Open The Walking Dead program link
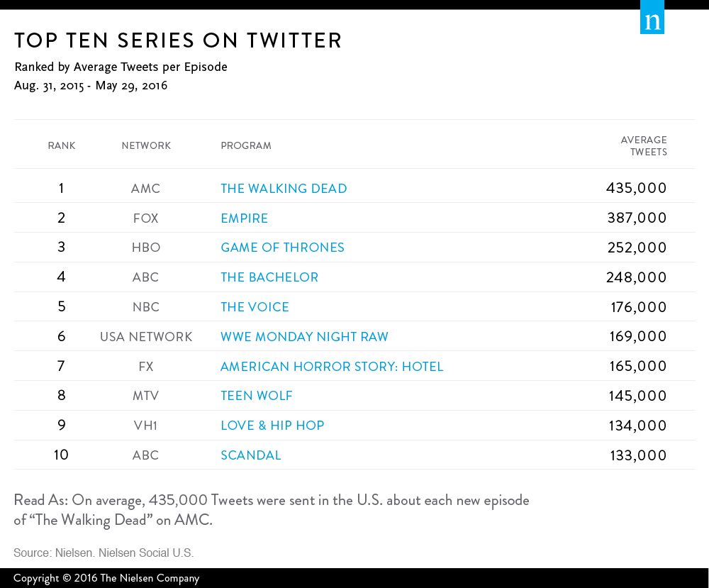 [284, 189]
